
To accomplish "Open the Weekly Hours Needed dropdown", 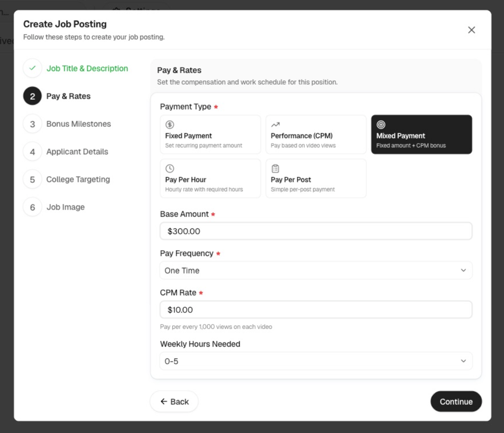I will 316,361.
